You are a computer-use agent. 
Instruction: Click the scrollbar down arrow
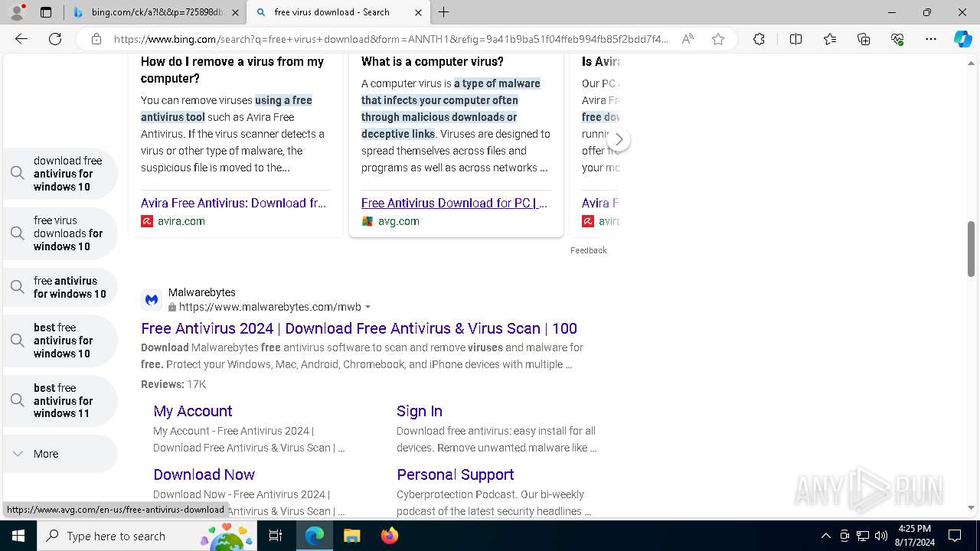[x=971, y=508]
